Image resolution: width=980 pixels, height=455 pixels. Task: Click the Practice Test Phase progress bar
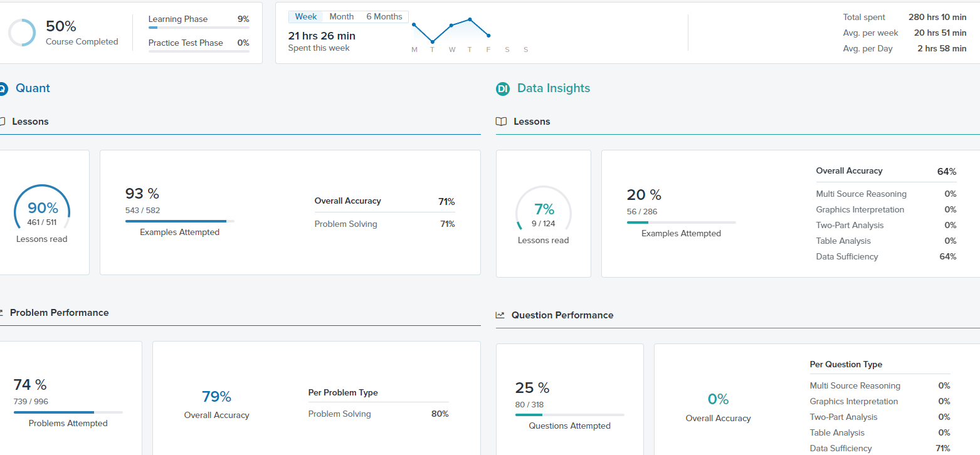click(199, 51)
